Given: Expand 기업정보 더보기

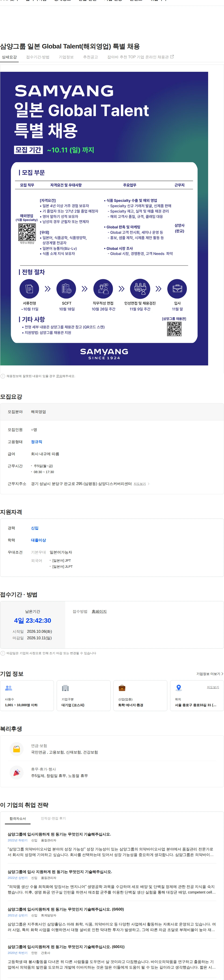Looking at the screenshot, I should click(x=210, y=674).
